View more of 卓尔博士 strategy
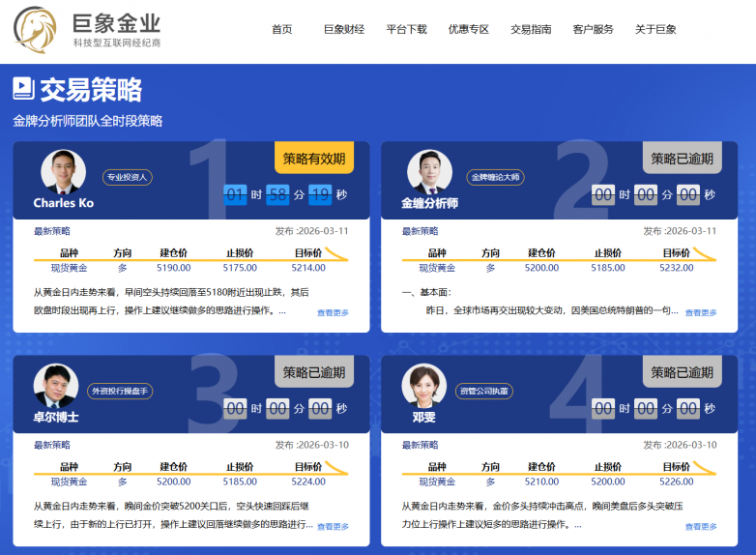This screenshot has width=756, height=555. click(x=333, y=527)
